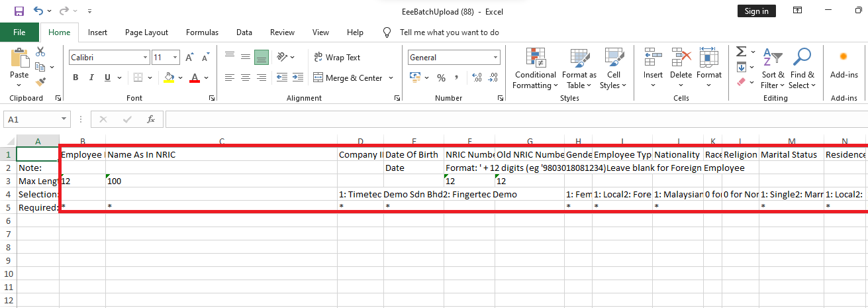
Task: Select cell containing Name As In NRIC
Action: pos(222,154)
